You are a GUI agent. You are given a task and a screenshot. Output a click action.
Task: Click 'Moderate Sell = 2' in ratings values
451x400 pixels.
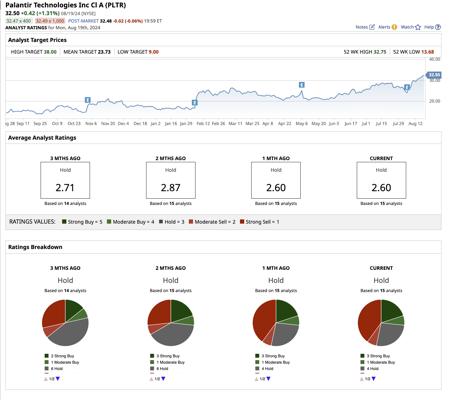point(212,222)
